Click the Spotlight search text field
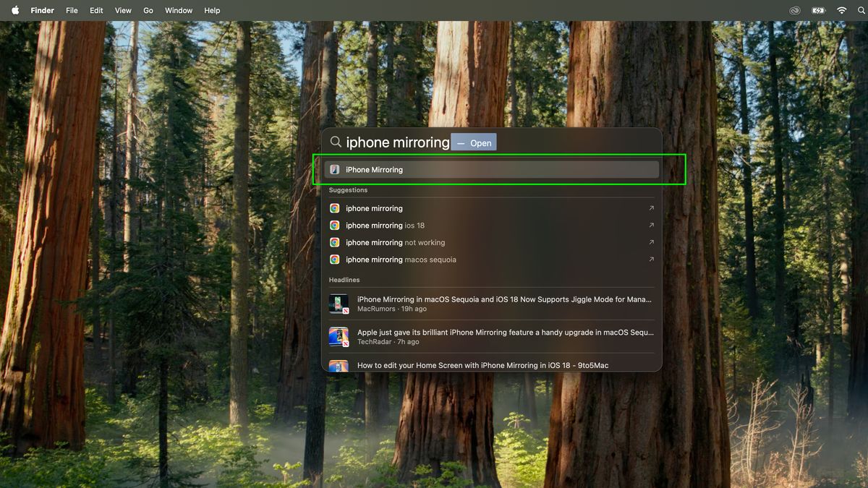The height and width of the screenshot is (488, 868). [x=492, y=142]
